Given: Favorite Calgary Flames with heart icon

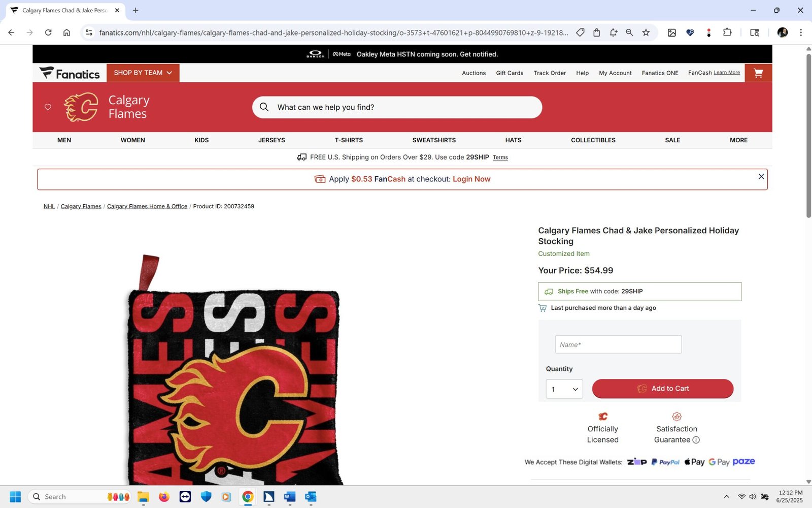Looking at the screenshot, I should point(48,107).
